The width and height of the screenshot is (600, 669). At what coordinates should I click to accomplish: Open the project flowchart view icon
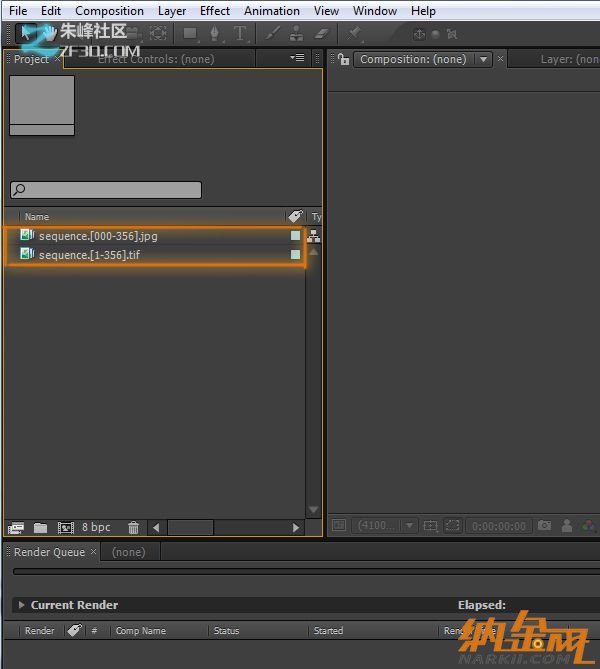pyautogui.click(x=314, y=236)
